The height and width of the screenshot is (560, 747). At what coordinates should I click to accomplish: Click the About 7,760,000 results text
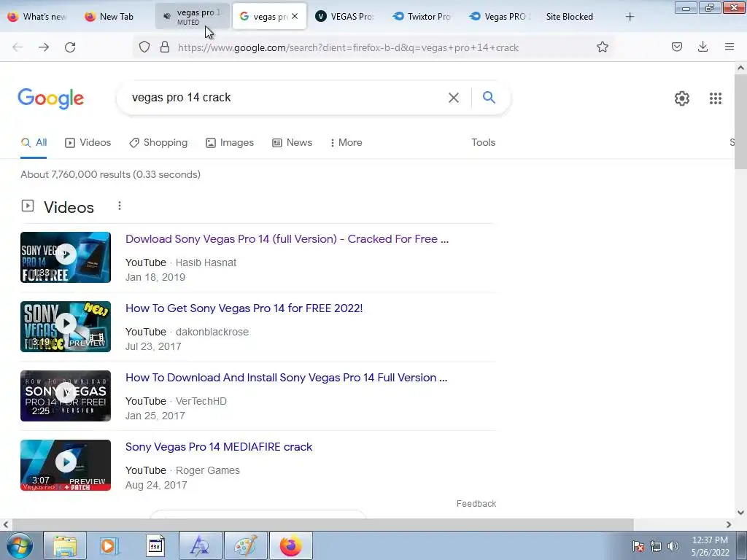coord(111,175)
